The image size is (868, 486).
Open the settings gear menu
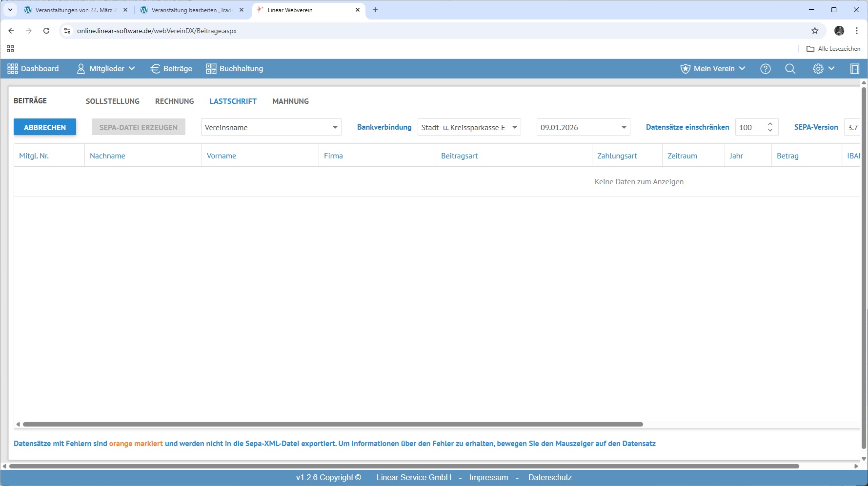coord(823,69)
